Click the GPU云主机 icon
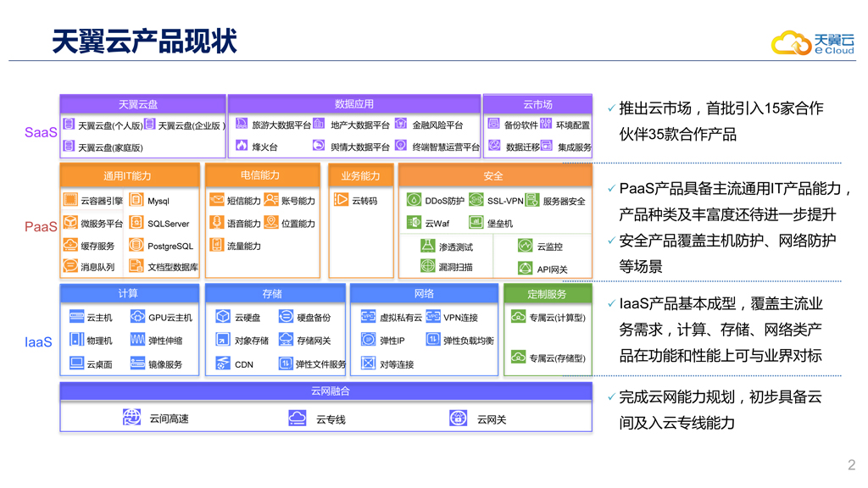Image resolution: width=868 pixels, height=488 pixels. coord(137,316)
